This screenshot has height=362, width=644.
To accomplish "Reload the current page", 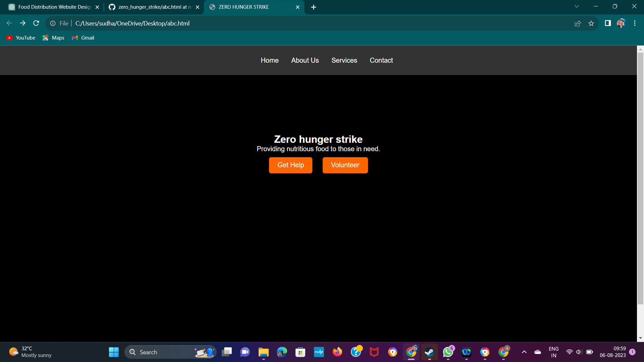I will click(36, 23).
